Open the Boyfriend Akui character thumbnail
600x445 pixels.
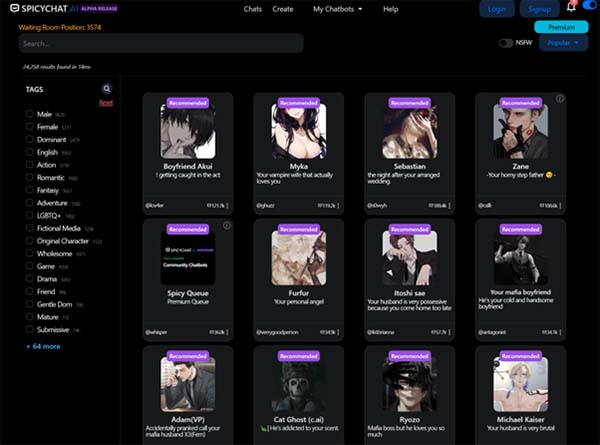pos(188,131)
